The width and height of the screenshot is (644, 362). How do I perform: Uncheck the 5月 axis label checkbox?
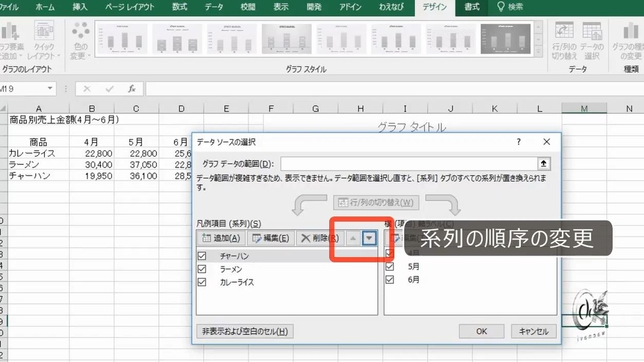coord(390,266)
